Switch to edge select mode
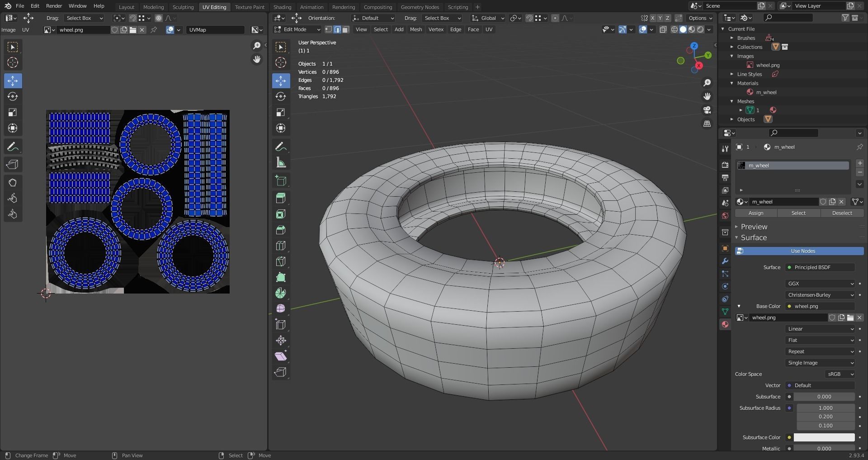 pyautogui.click(x=337, y=29)
